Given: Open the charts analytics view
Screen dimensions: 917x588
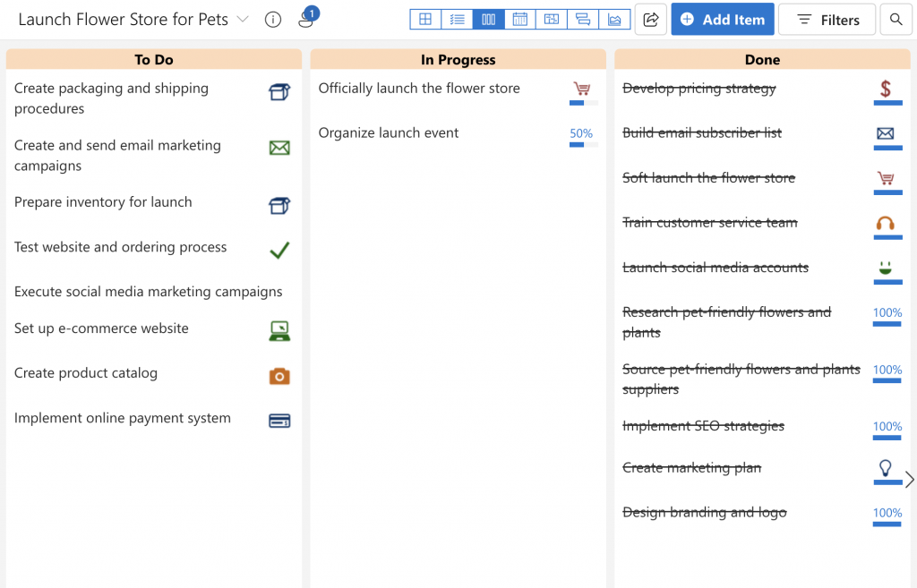Looking at the screenshot, I should click(x=615, y=19).
